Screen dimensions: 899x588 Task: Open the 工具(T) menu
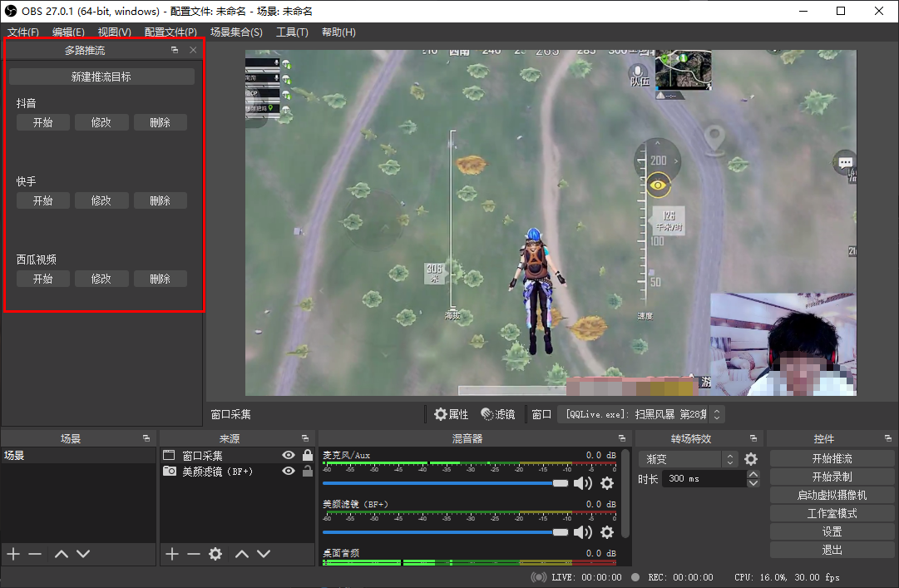pos(292,32)
